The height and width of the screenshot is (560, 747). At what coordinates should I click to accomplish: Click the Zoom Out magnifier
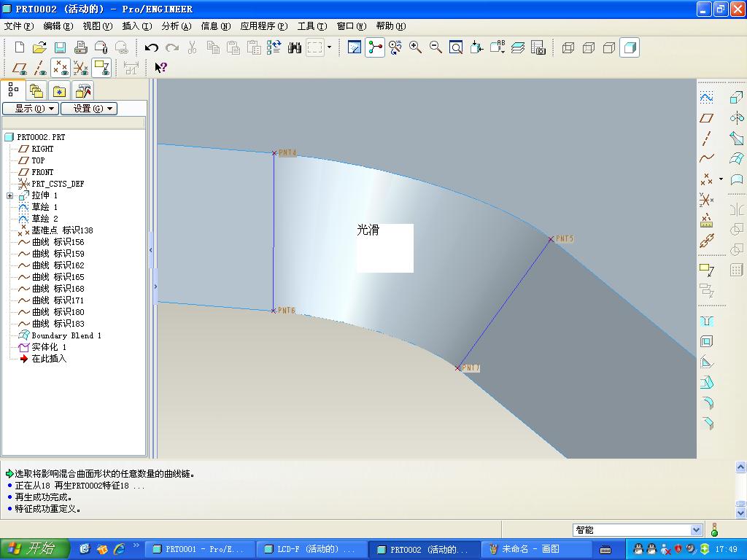[x=436, y=47]
